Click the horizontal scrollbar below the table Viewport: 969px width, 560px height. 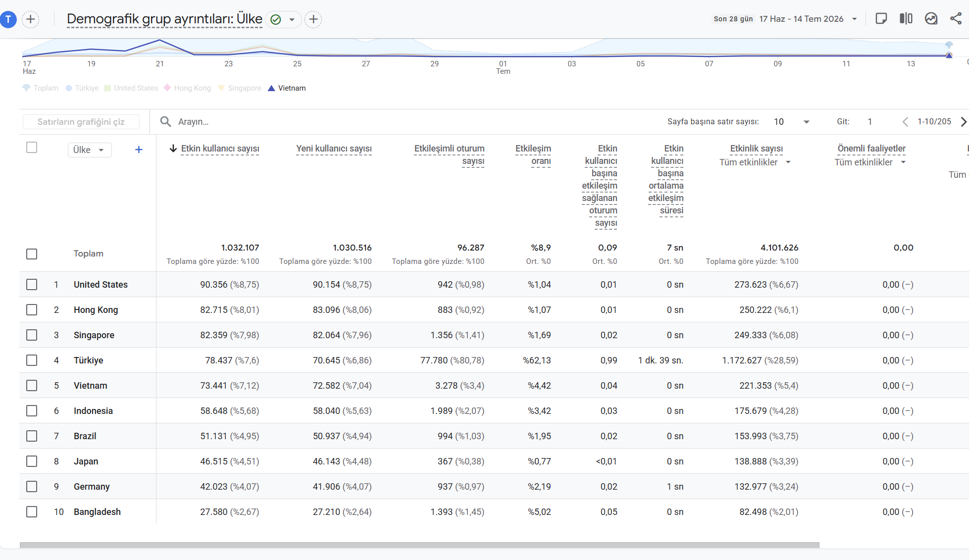click(x=419, y=545)
